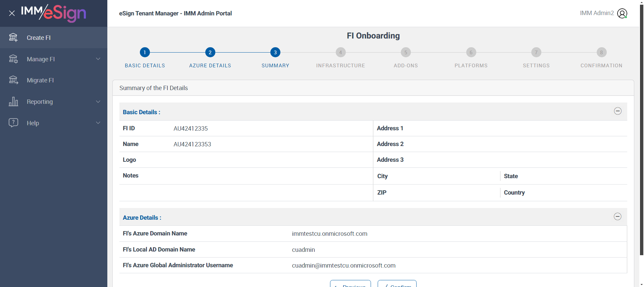Click the vertical page scrollbar
Viewport: 644px width, 287px height.
tap(641, 131)
